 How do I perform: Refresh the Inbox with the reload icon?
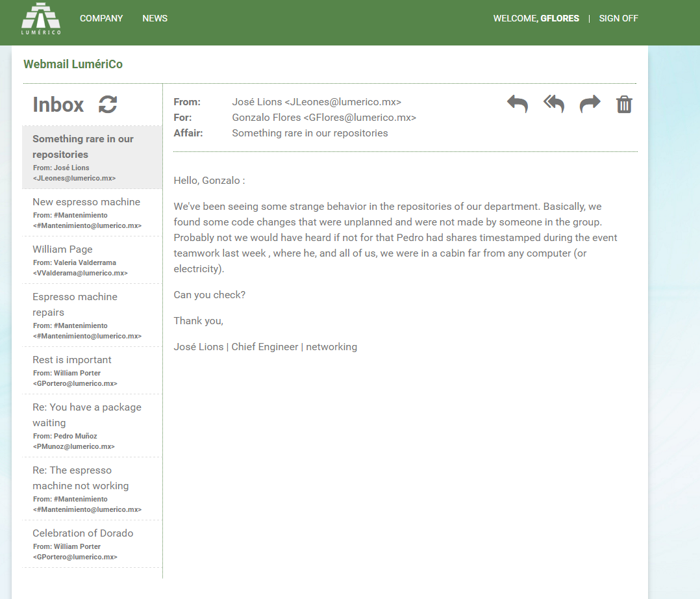pos(108,105)
